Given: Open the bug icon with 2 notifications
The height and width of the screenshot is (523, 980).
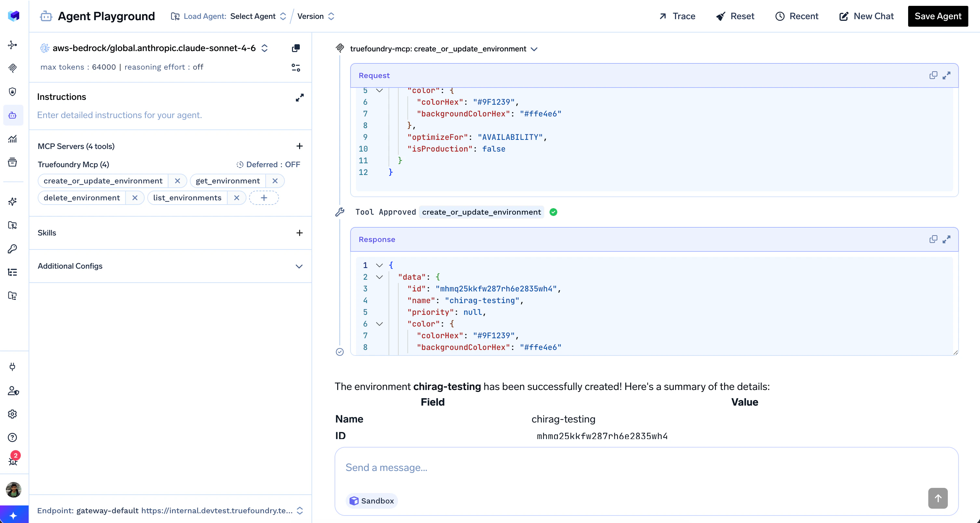Looking at the screenshot, I should click(13, 460).
